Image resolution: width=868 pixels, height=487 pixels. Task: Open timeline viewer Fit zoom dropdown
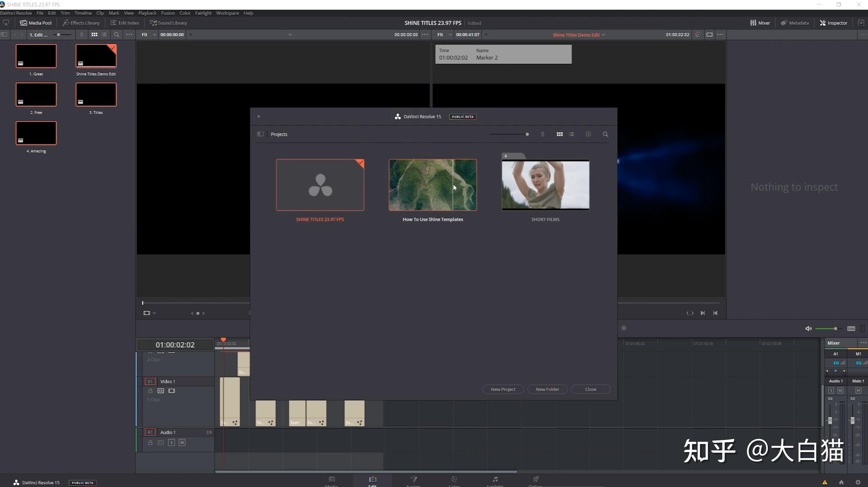tap(444, 34)
